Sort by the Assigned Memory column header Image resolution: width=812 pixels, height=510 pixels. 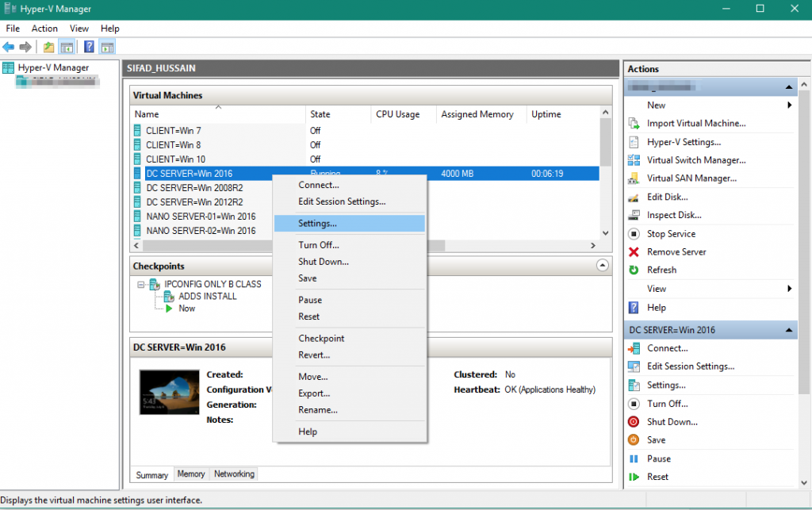(481, 114)
